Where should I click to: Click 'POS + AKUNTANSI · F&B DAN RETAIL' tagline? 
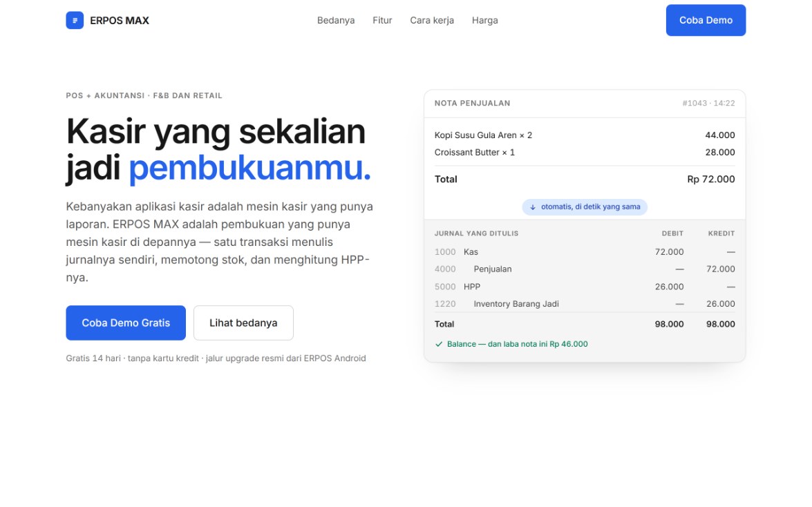coord(144,96)
